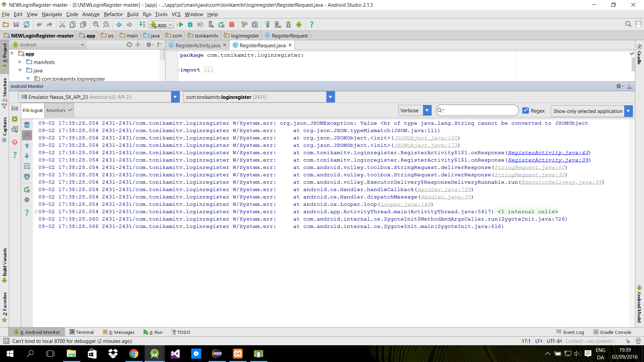Open the File menu
The image size is (644, 362).
pos(6,14)
